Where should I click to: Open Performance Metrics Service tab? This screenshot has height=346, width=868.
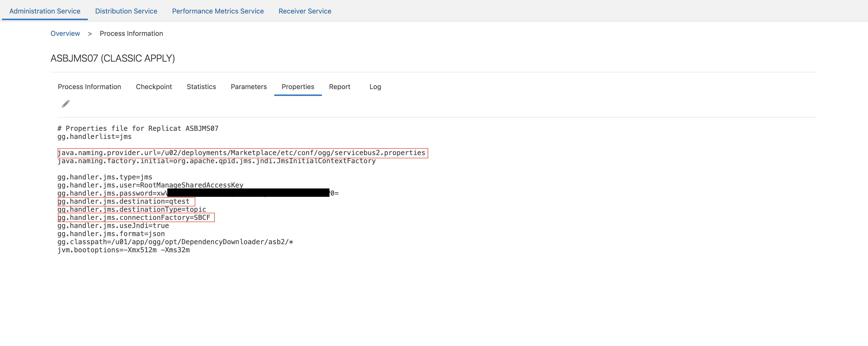point(218,11)
